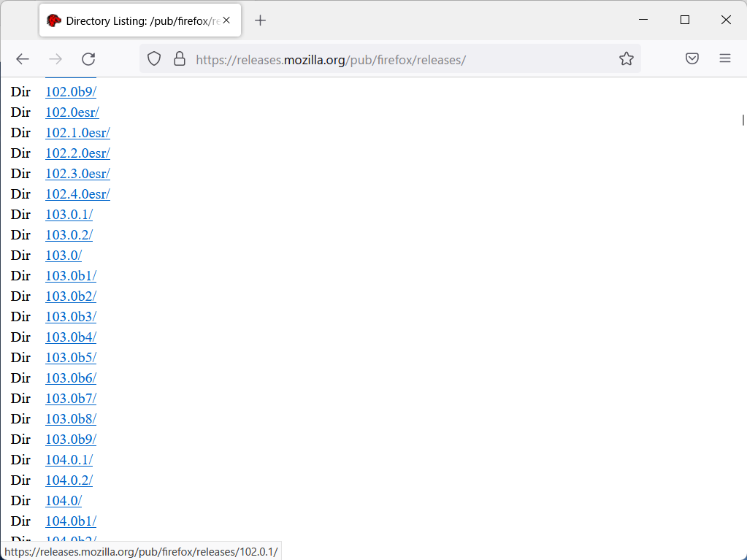
Task: Open the 103.0b6/ directory
Action: click(x=71, y=378)
